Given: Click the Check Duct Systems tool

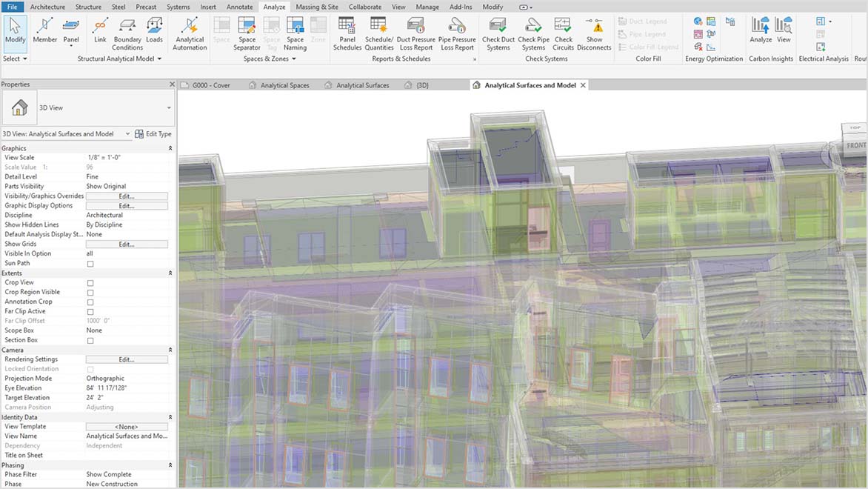Looking at the screenshot, I should (497, 31).
